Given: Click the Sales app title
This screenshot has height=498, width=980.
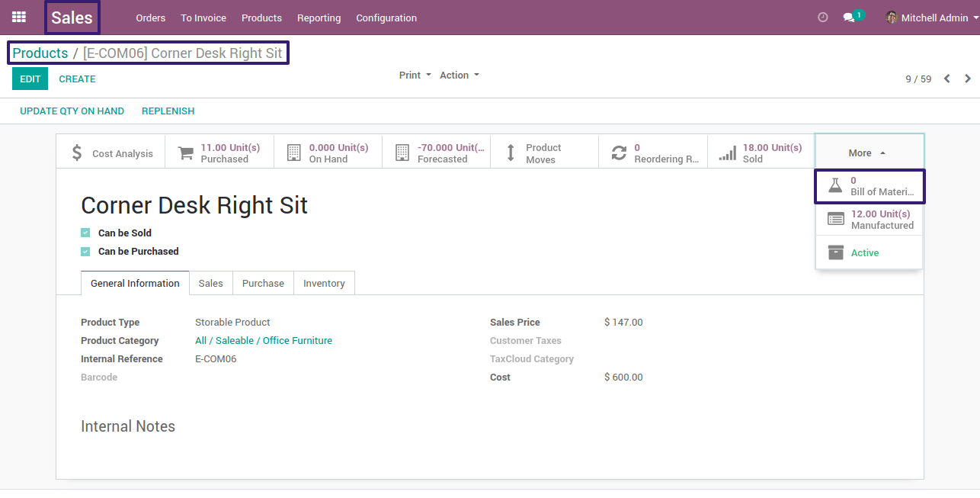Looking at the screenshot, I should click(x=72, y=18).
